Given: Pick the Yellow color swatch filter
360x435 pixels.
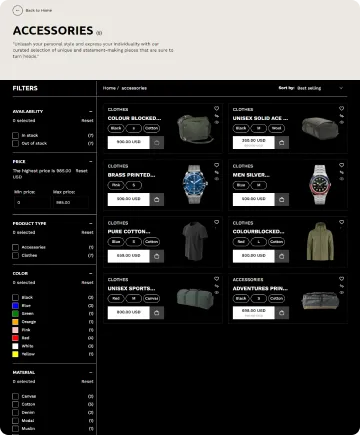Looking at the screenshot, I should (15, 354).
